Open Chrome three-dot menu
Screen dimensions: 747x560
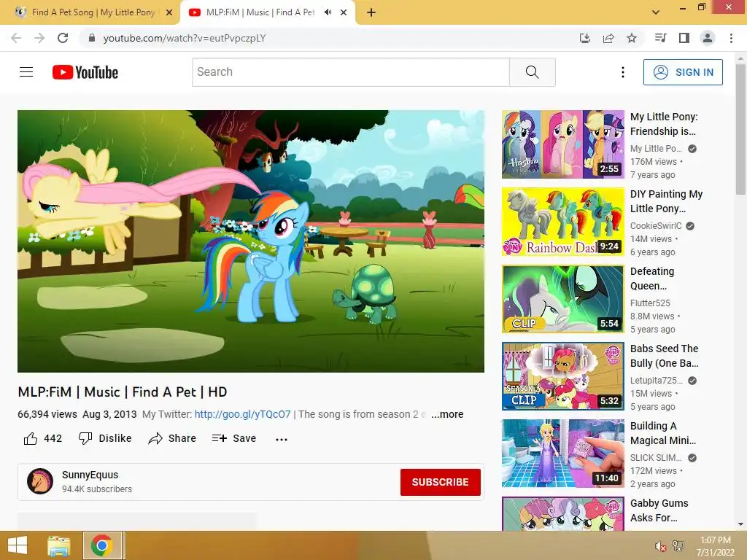[x=731, y=38]
